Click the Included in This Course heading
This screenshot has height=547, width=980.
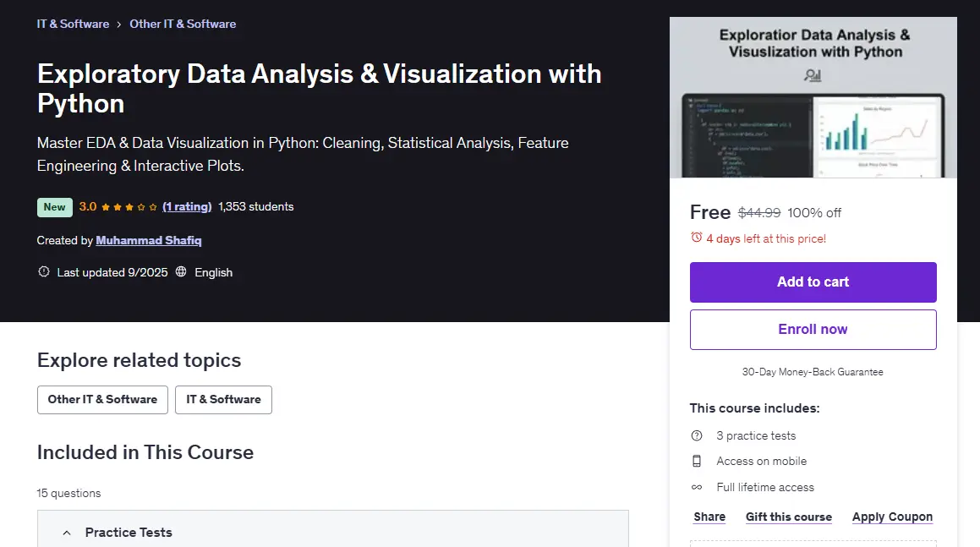(x=145, y=452)
